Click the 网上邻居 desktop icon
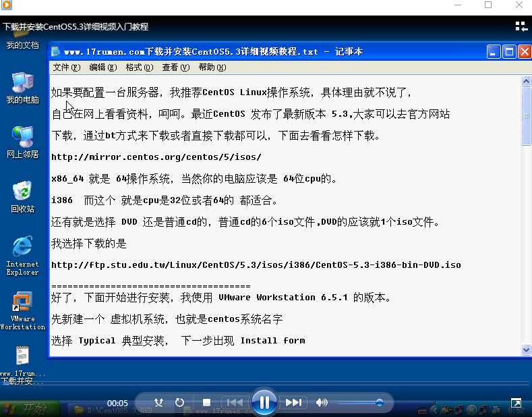This screenshot has width=532, height=417. click(x=22, y=142)
